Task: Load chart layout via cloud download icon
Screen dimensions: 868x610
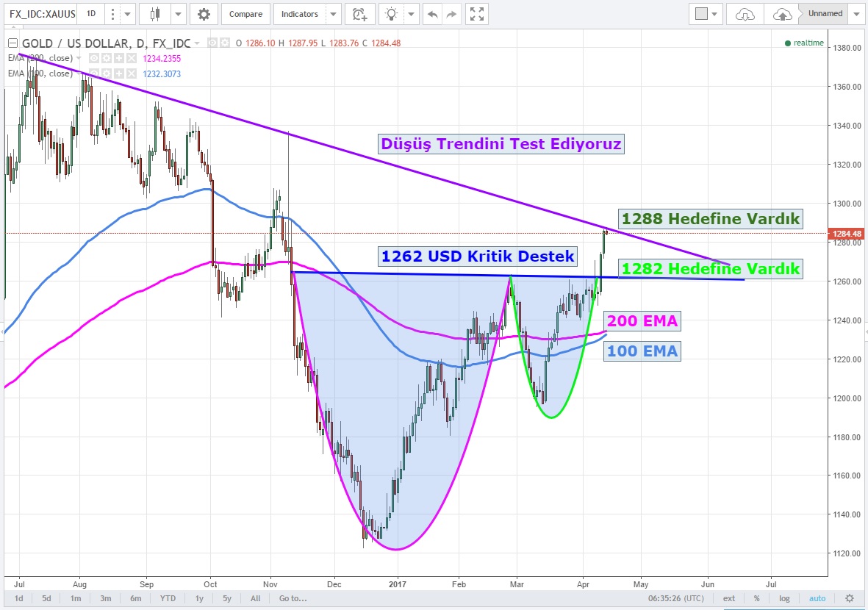Action: 745,13
